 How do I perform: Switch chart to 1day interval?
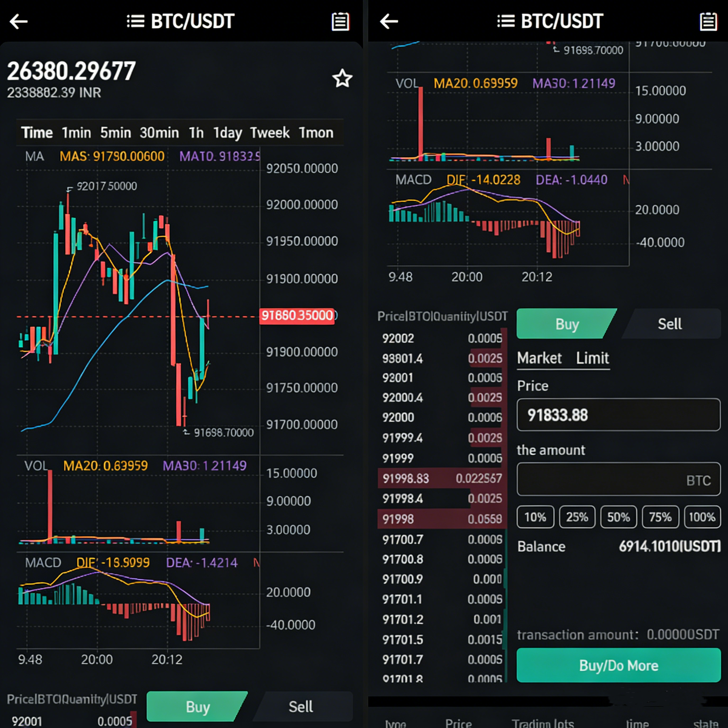[227, 133]
